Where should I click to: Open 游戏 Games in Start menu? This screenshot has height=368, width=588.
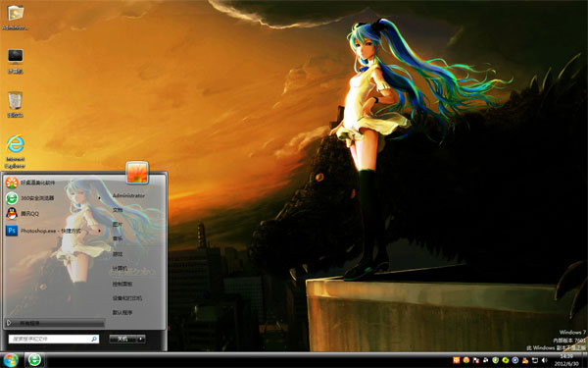point(118,254)
